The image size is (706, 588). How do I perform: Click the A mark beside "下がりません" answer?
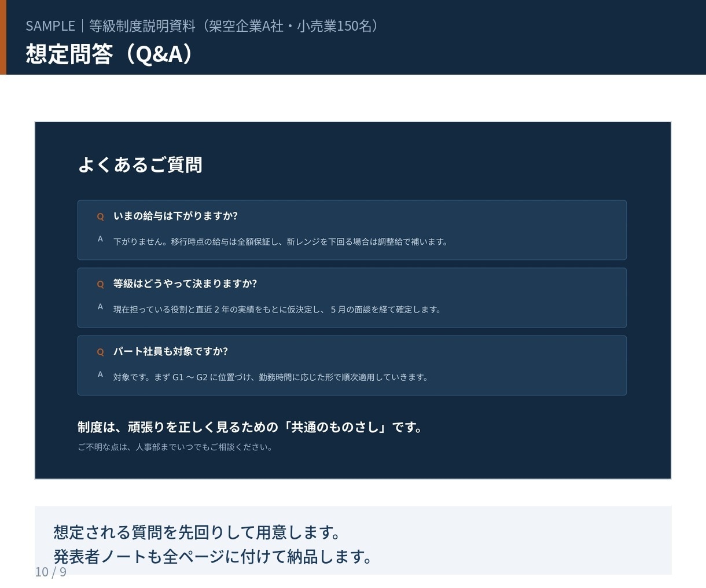(x=100, y=239)
